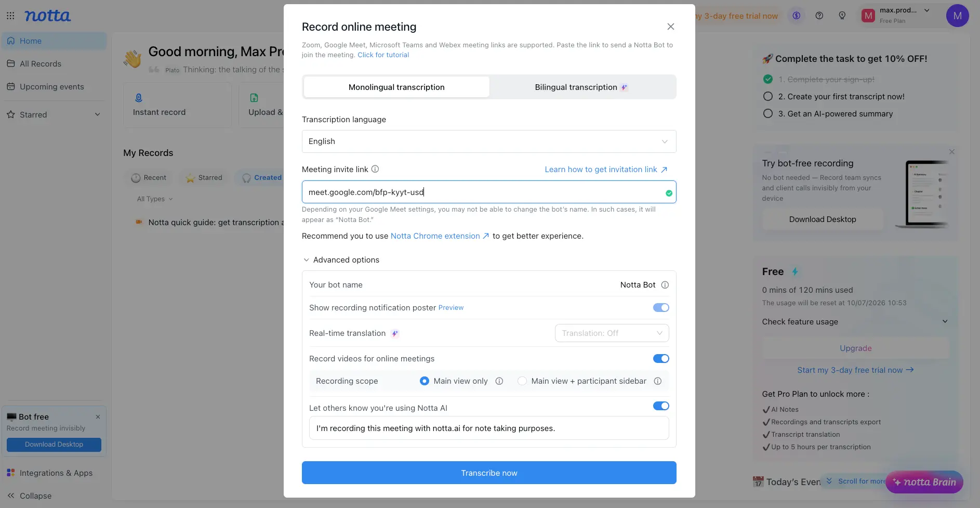The image size is (980, 508).
Task: Open the Translation: Off dropdown
Action: click(612, 333)
